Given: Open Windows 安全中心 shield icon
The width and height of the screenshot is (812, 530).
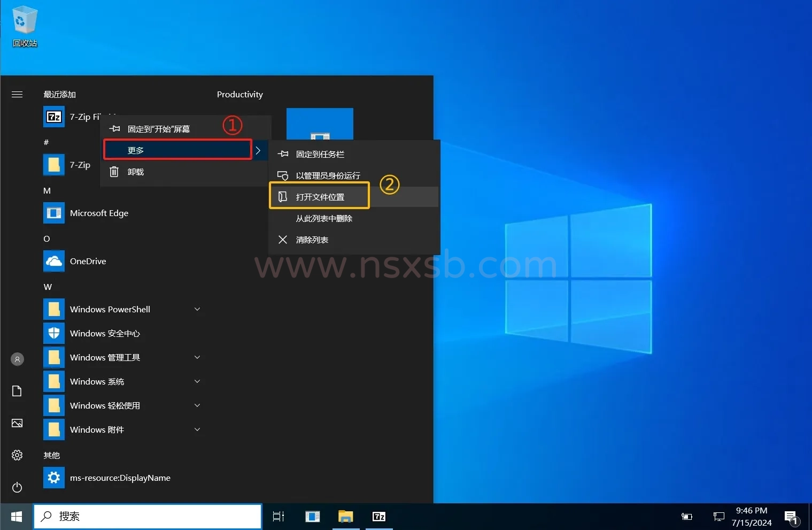Looking at the screenshot, I should (x=54, y=333).
